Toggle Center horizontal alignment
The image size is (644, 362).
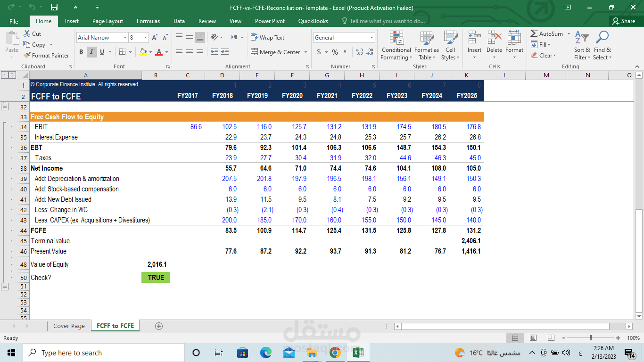point(189,52)
